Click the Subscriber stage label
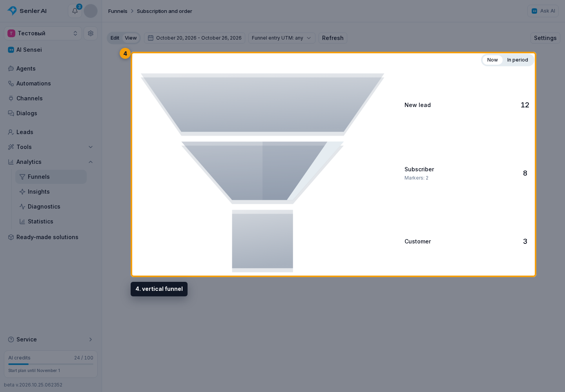Screen dimensions: 565x392 click(x=419, y=169)
